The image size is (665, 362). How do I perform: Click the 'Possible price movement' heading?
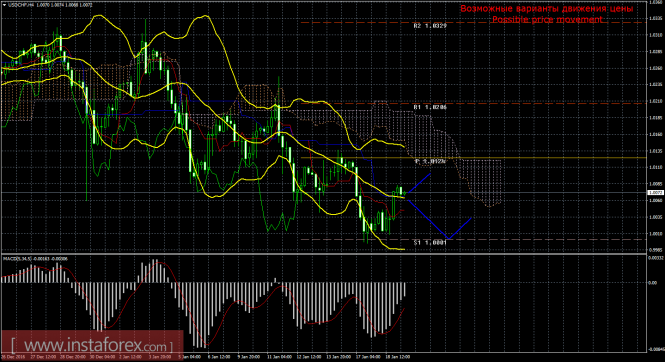point(547,19)
